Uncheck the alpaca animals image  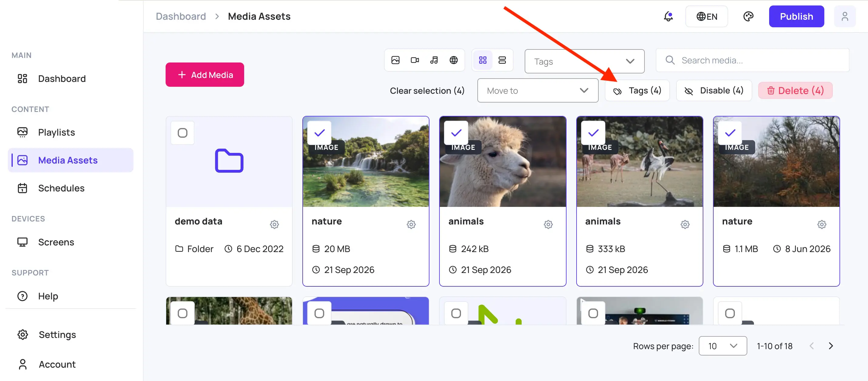(456, 133)
